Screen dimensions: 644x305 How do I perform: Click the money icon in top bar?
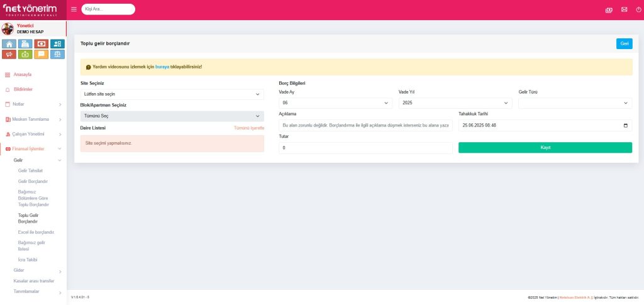click(608, 9)
